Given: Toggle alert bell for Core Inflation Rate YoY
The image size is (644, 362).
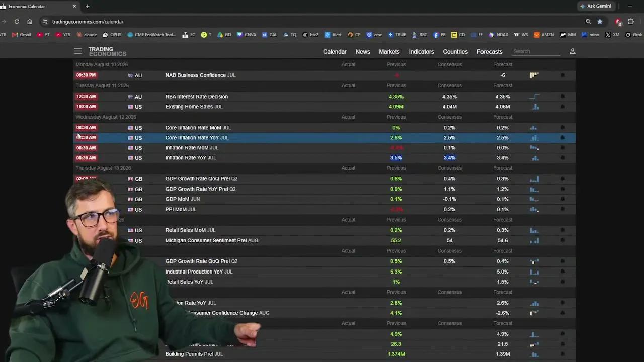Looking at the screenshot, I should (x=562, y=138).
